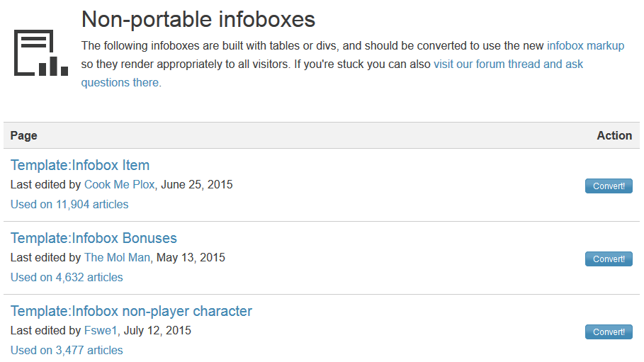Open Template:Infobox Item page

point(80,166)
